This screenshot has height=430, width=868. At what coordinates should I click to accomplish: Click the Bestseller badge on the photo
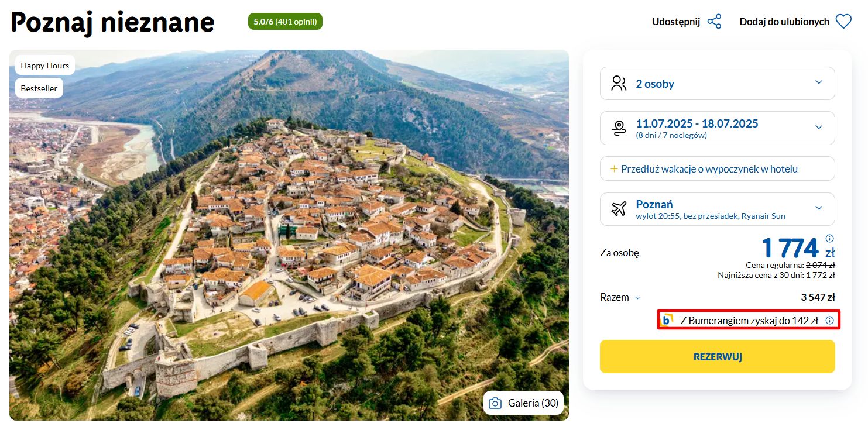click(x=39, y=88)
